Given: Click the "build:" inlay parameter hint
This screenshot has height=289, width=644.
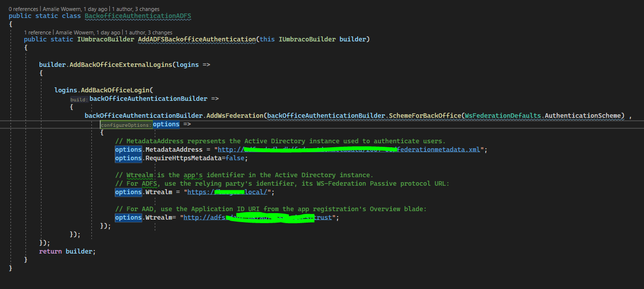Looking at the screenshot, I should coord(79,99).
